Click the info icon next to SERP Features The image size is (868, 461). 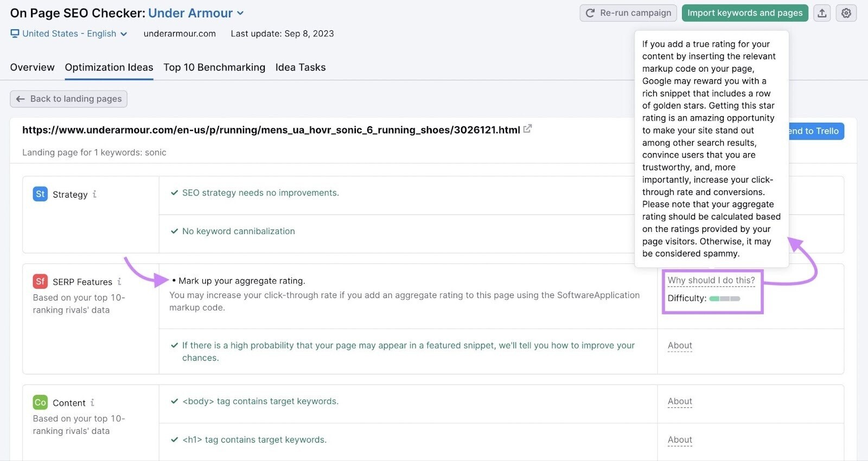coord(119,281)
